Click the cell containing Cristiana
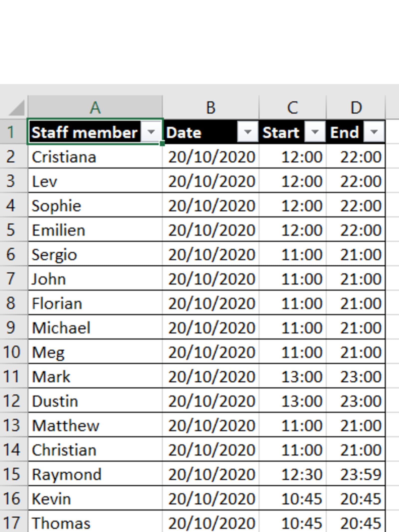 (x=95, y=157)
